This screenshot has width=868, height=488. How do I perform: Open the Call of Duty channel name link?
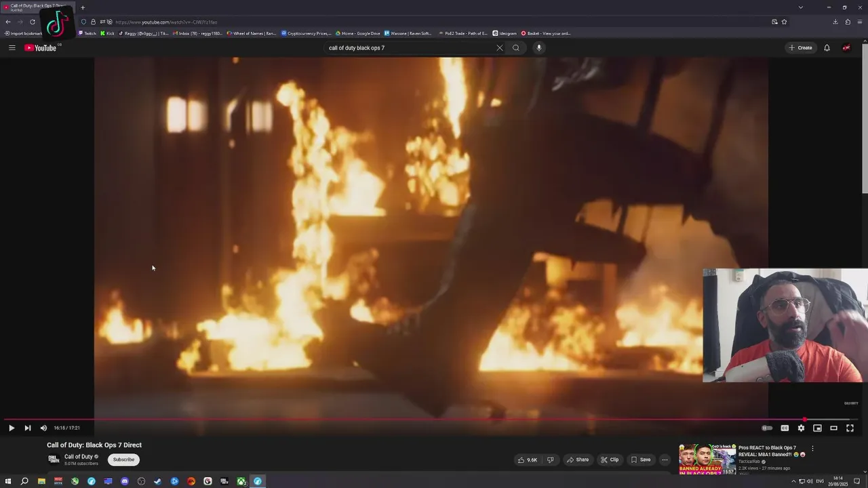[x=79, y=457]
